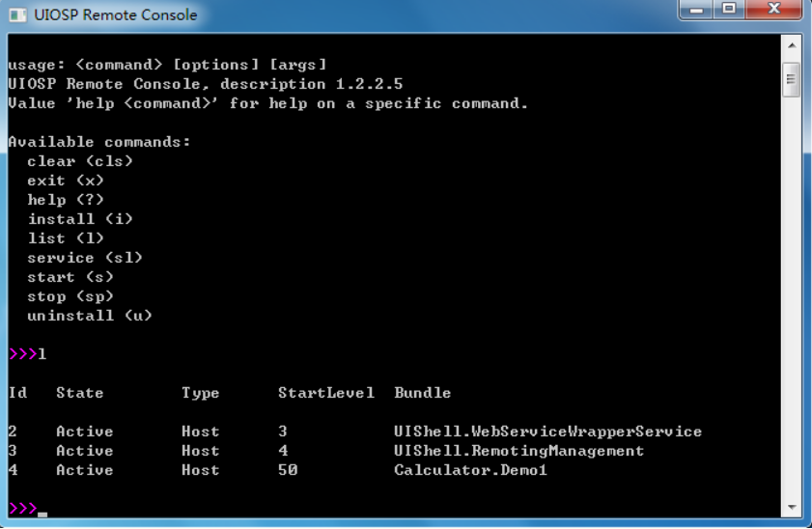Image resolution: width=812 pixels, height=529 pixels.
Task: Click the empty scrollbar track below thumb
Action: tap(792, 296)
